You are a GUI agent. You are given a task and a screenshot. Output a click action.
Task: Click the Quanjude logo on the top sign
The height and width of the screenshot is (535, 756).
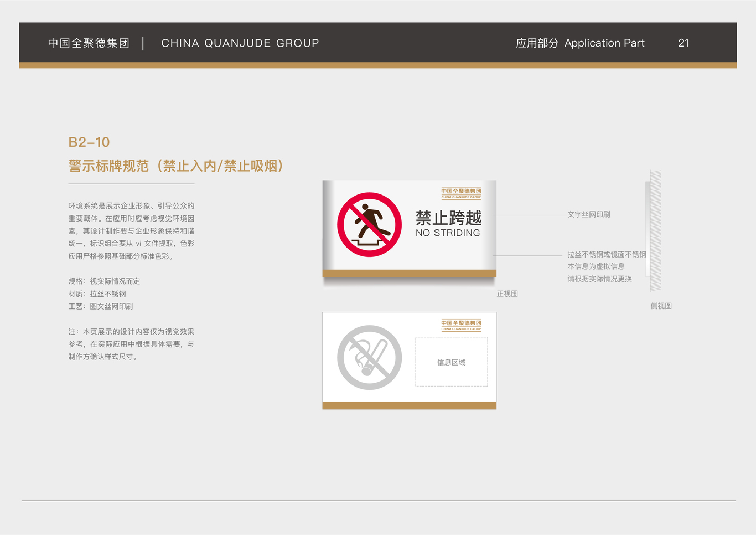click(x=461, y=193)
